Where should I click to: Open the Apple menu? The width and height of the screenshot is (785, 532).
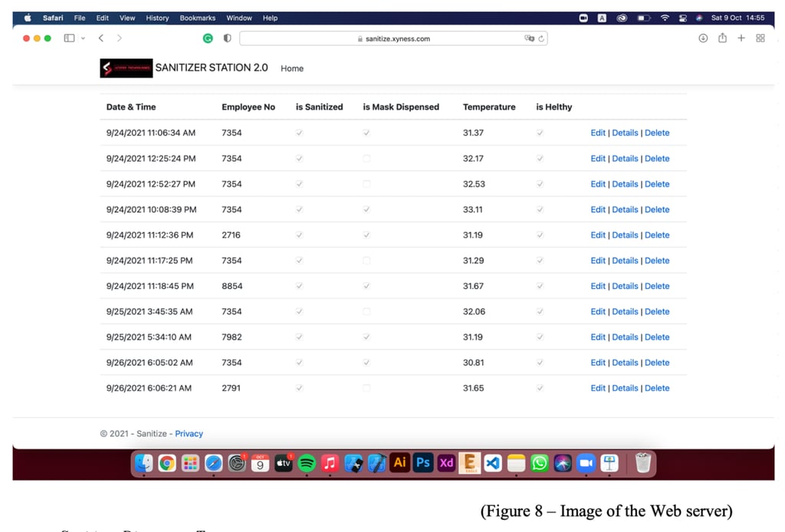tap(28, 18)
